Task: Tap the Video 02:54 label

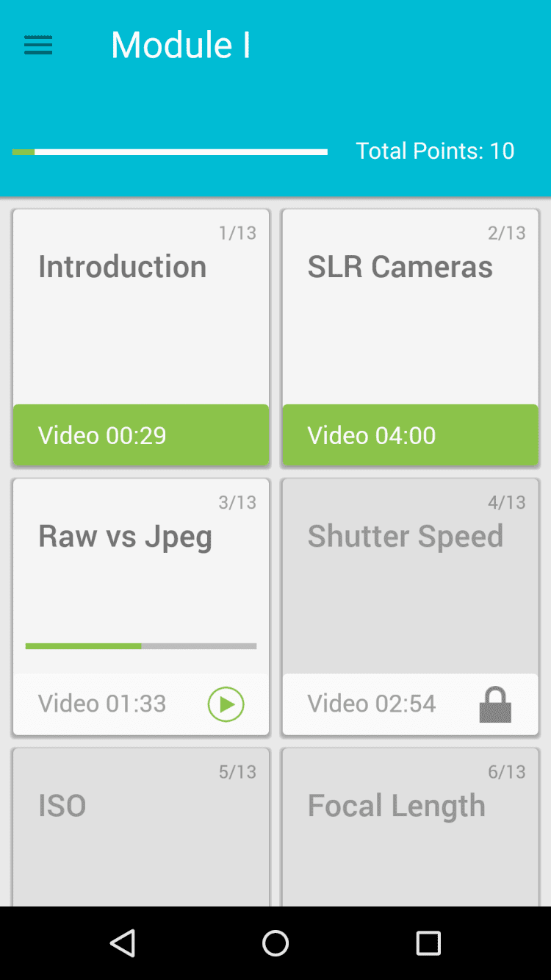Action: point(372,704)
